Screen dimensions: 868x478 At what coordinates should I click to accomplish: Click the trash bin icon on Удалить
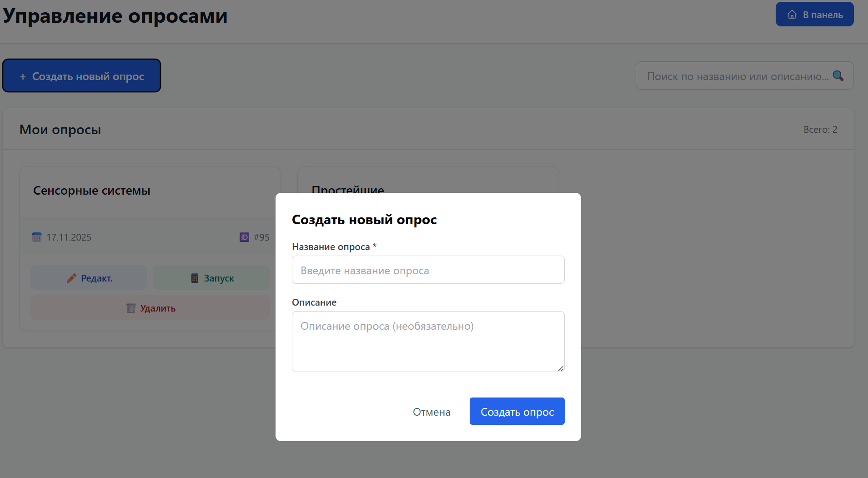[x=131, y=308]
